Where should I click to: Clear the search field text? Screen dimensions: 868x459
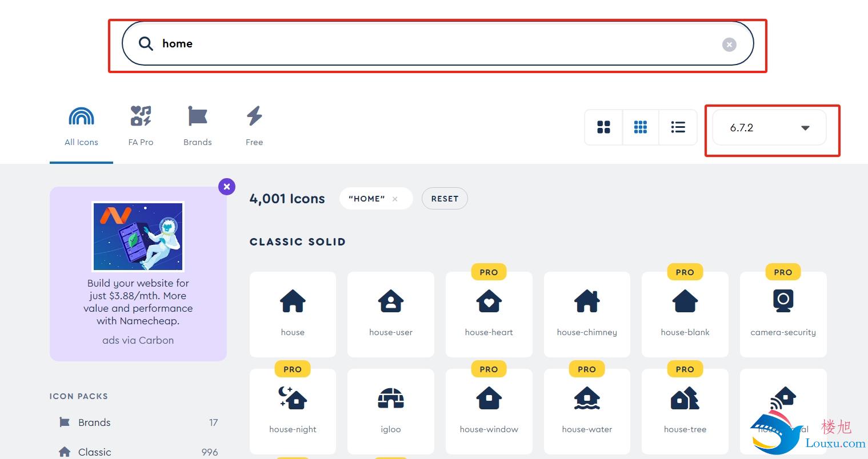click(729, 45)
